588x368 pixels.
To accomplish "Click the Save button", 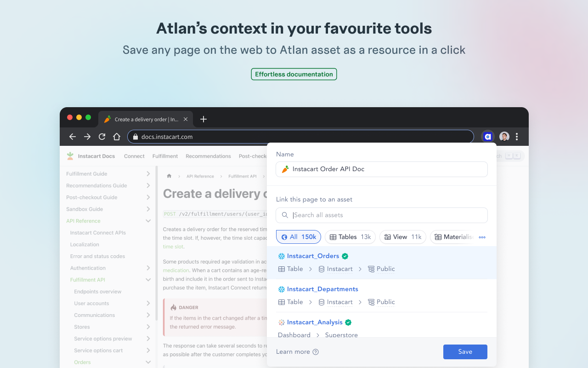I will point(465,352).
